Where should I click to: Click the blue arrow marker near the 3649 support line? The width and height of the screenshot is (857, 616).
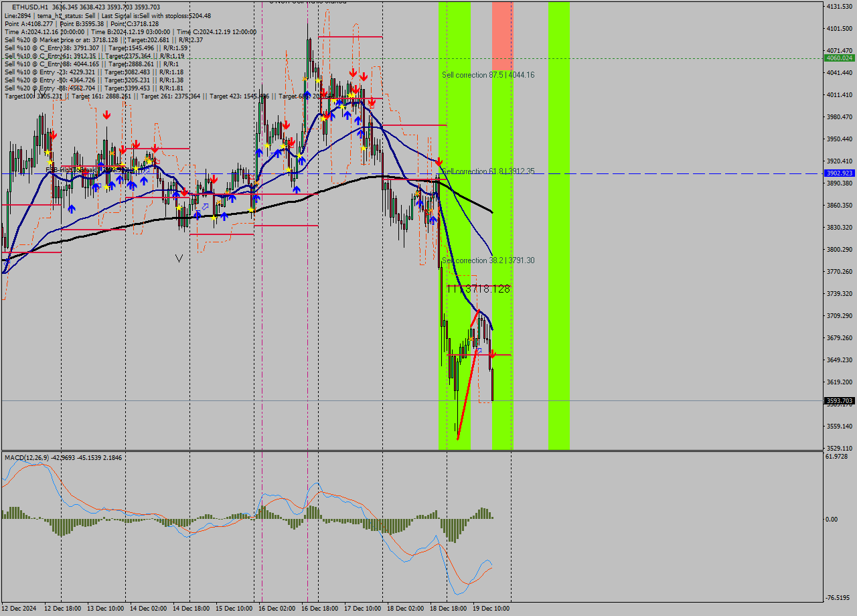479,351
